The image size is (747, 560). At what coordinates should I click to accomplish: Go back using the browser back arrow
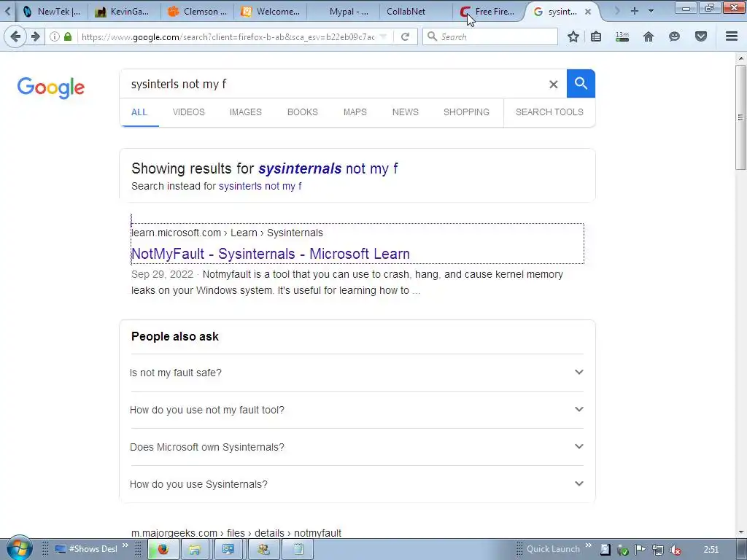coord(15,36)
